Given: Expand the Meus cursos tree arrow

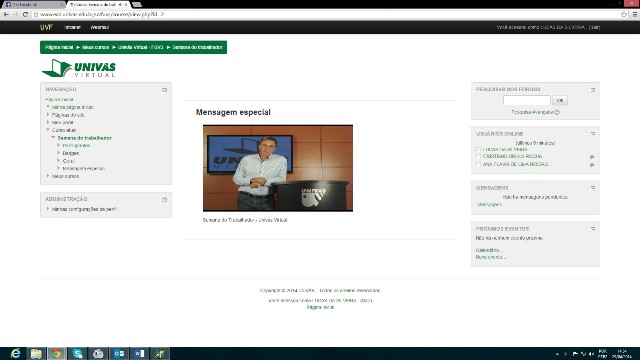Looking at the screenshot, I should click(x=48, y=176).
